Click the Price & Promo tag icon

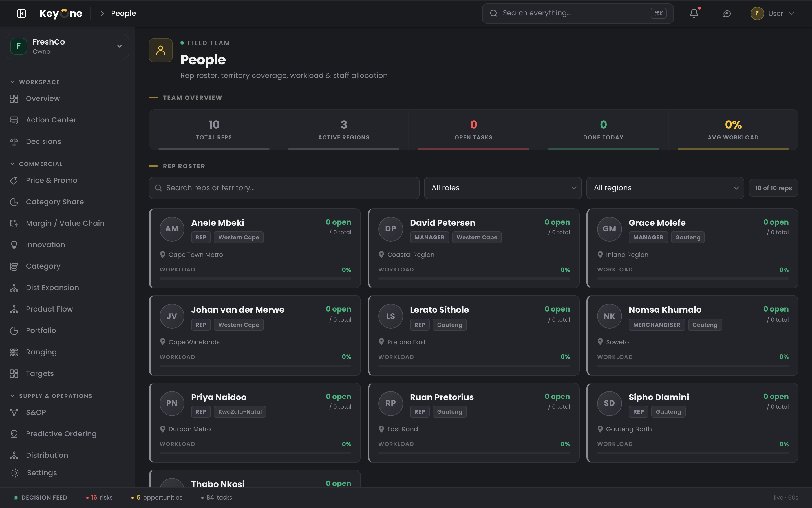pos(14,180)
